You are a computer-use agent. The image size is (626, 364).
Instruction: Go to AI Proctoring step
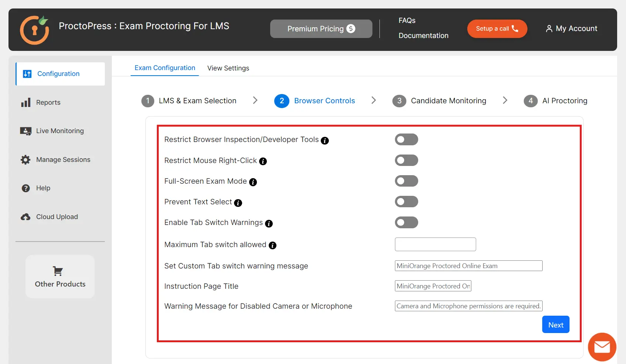click(x=565, y=101)
